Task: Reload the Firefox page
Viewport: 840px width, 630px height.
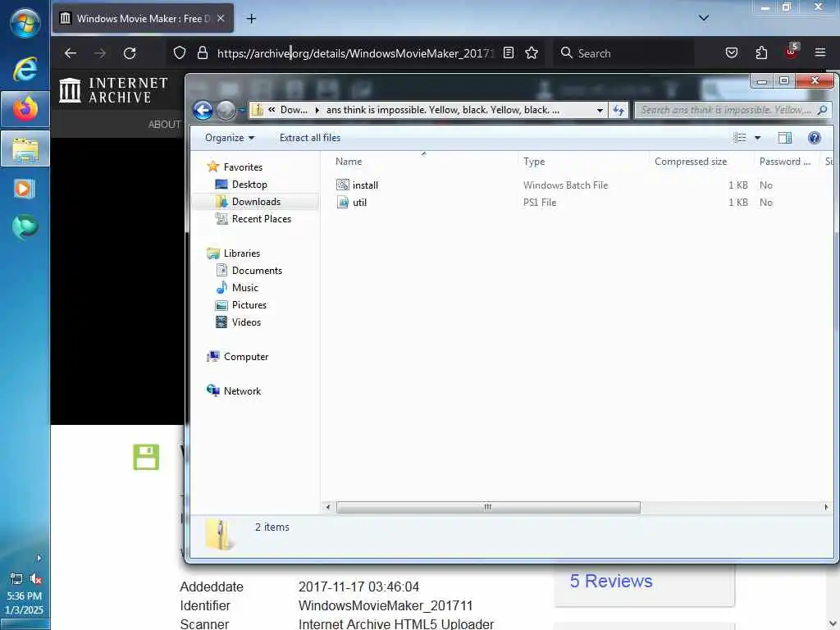Action: tap(130, 53)
